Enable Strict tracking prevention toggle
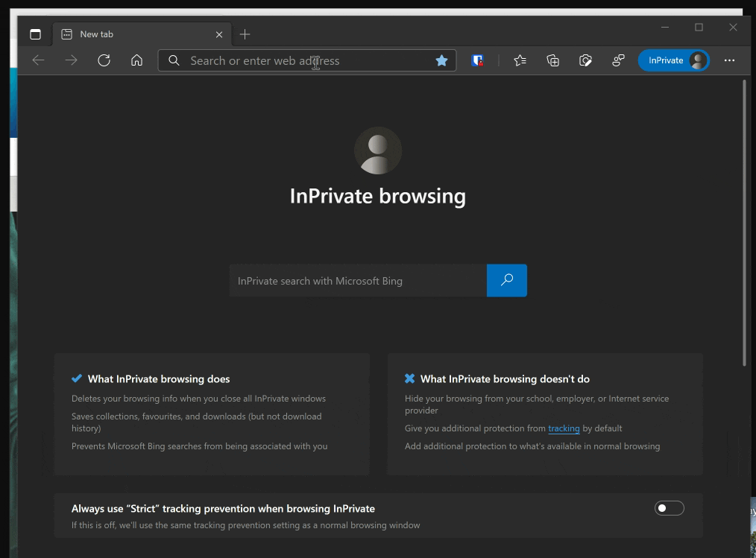Image resolution: width=756 pixels, height=558 pixels. click(669, 508)
